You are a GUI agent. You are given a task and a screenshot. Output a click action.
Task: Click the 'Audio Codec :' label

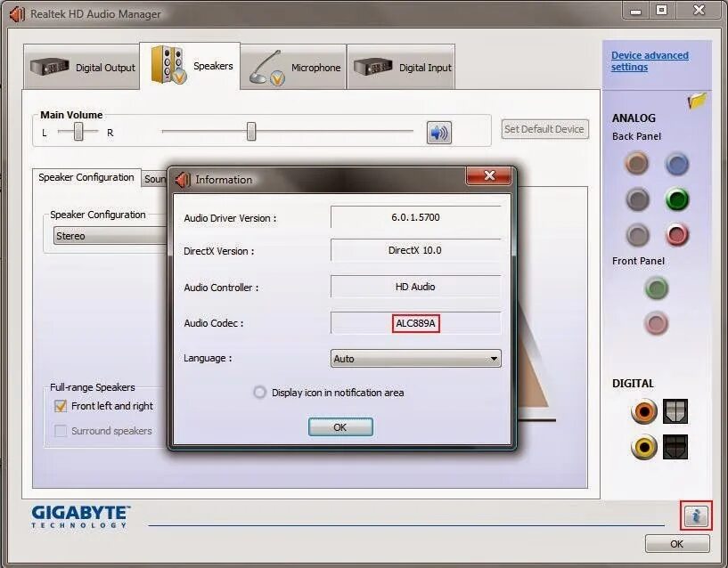pyautogui.click(x=214, y=323)
